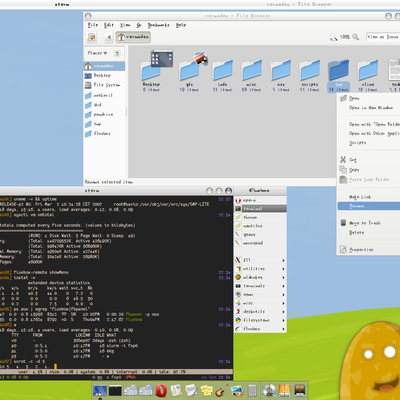Click the back arrow in file browser
400x400 pixels.
pyautogui.click(x=108, y=37)
